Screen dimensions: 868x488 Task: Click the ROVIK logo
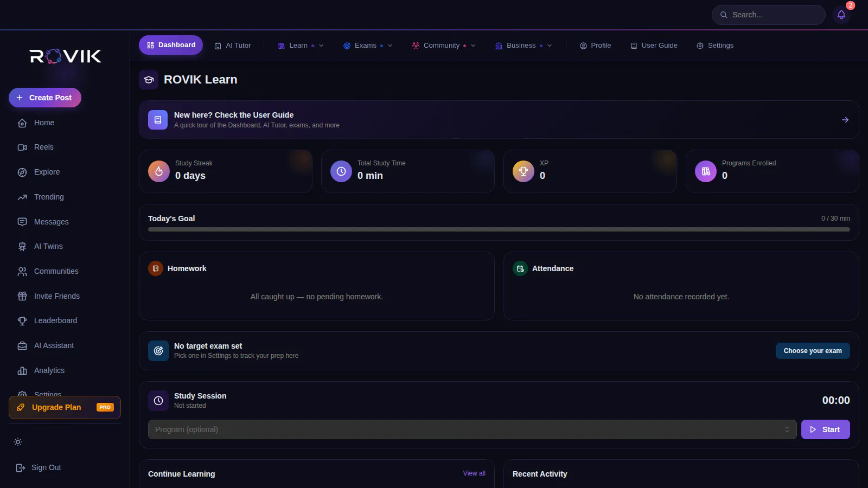click(x=65, y=56)
